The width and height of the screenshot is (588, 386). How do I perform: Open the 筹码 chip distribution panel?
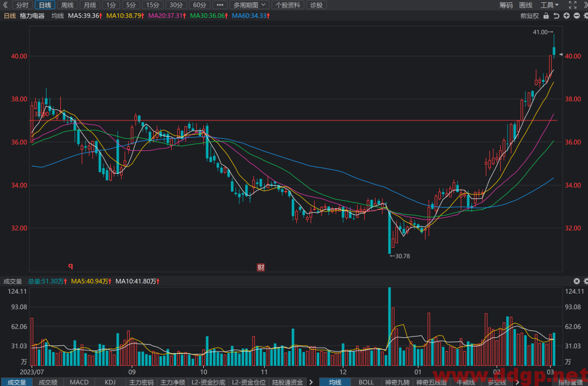click(x=506, y=5)
